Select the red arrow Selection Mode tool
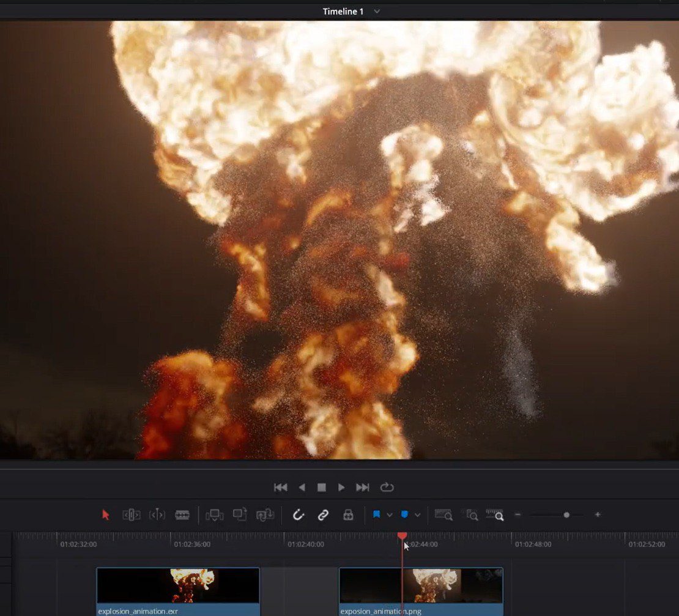Viewport: 679px width, 616px height. pos(106,514)
